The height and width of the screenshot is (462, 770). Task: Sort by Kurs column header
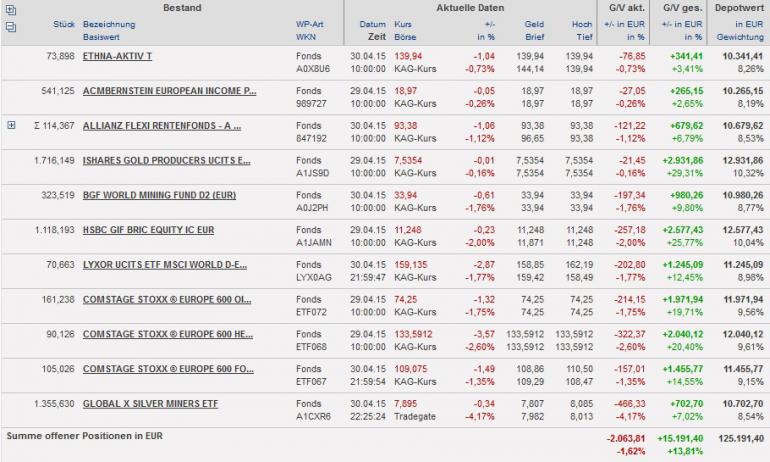pyautogui.click(x=403, y=23)
